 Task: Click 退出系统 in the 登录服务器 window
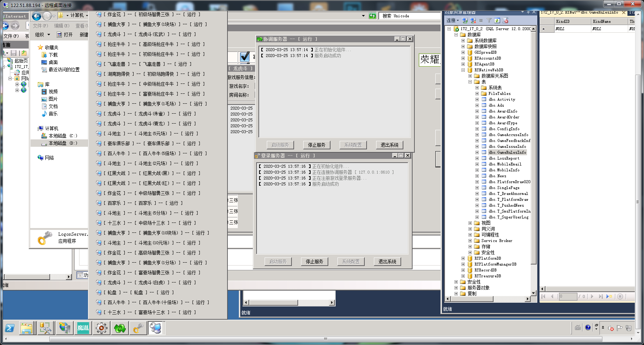click(387, 262)
